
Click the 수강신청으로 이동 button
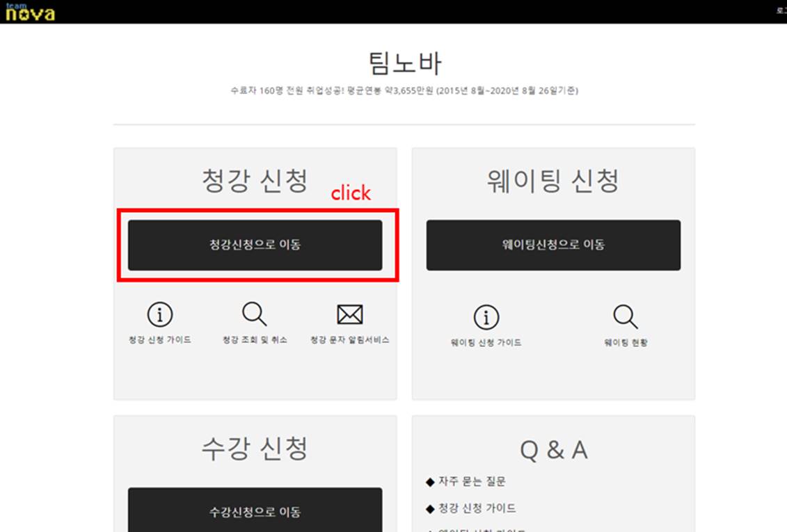[x=255, y=510]
